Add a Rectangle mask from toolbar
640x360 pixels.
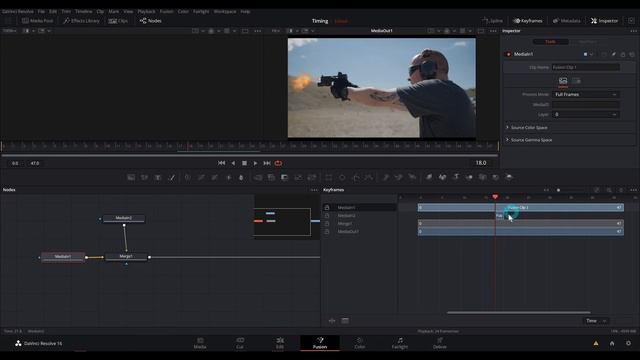[329, 177]
